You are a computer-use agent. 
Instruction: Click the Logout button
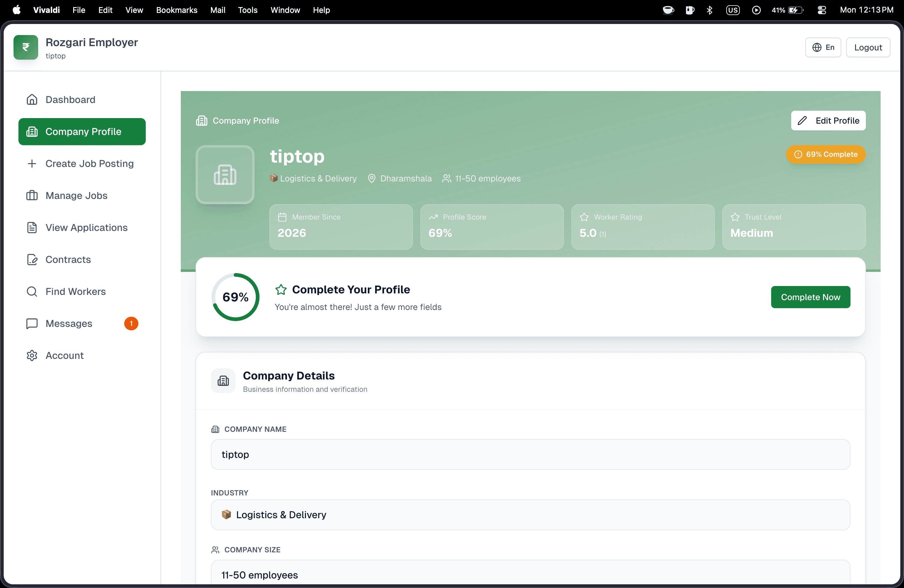868,47
